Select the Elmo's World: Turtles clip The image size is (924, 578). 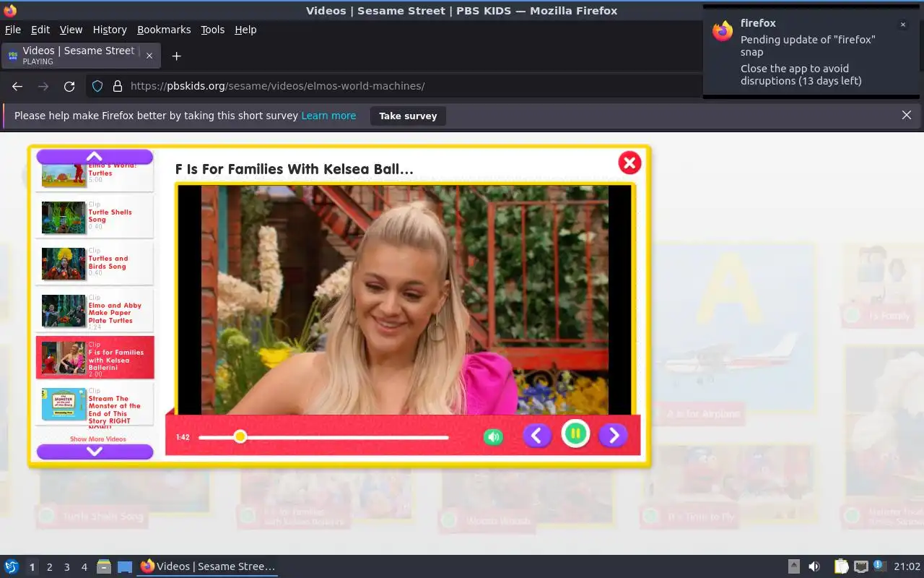tap(95, 176)
